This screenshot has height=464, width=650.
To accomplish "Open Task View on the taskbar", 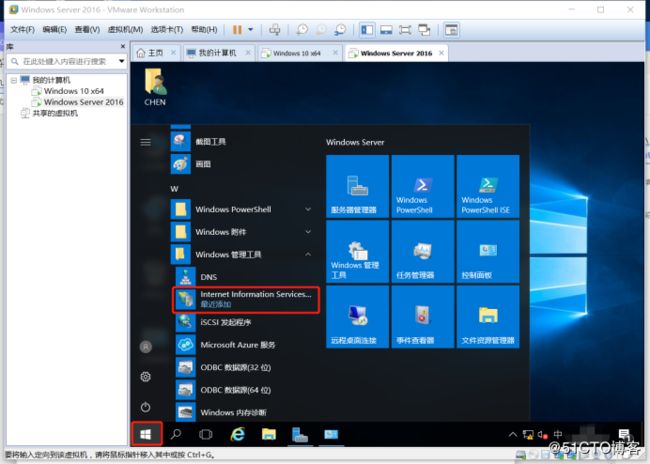I will tap(205, 434).
